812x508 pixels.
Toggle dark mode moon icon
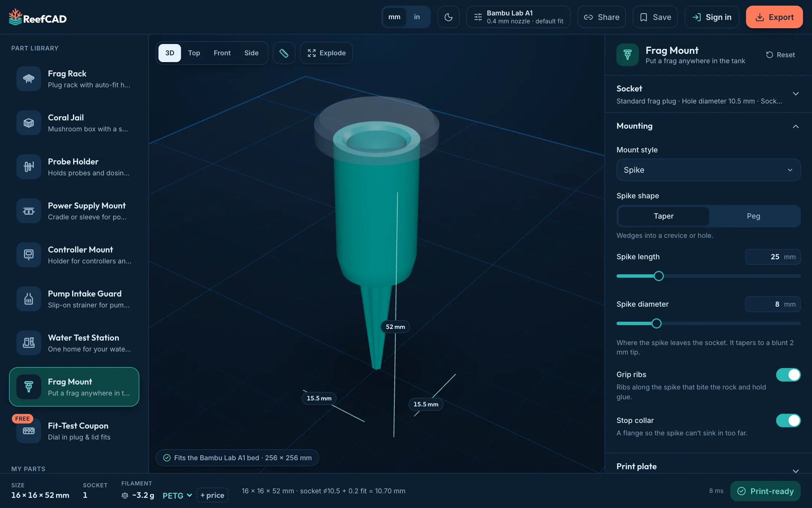pyautogui.click(x=448, y=17)
